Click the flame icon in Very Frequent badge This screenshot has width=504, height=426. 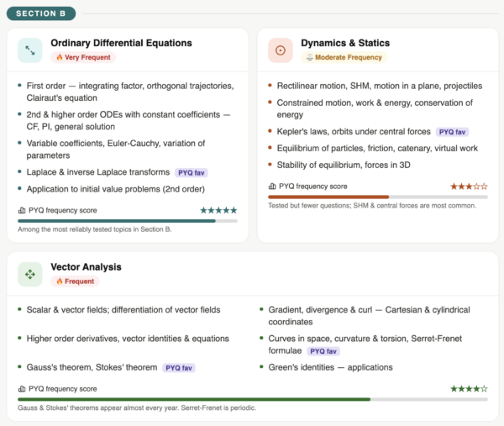pos(60,57)
